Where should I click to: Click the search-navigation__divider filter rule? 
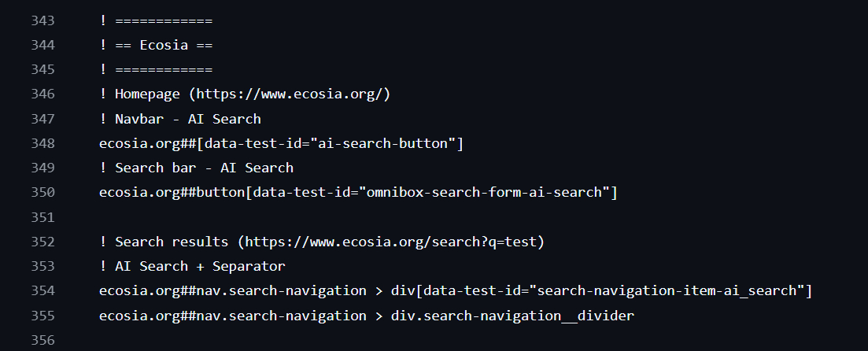(366, 316)
